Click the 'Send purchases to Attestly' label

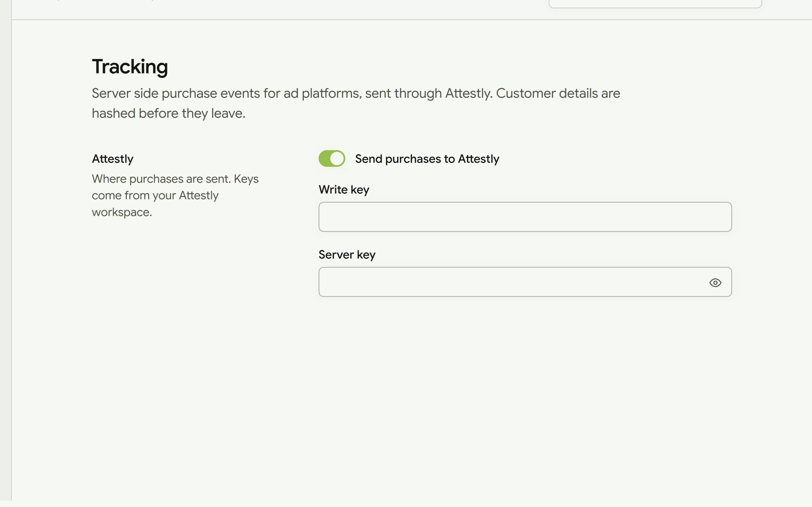coord(427,159)
